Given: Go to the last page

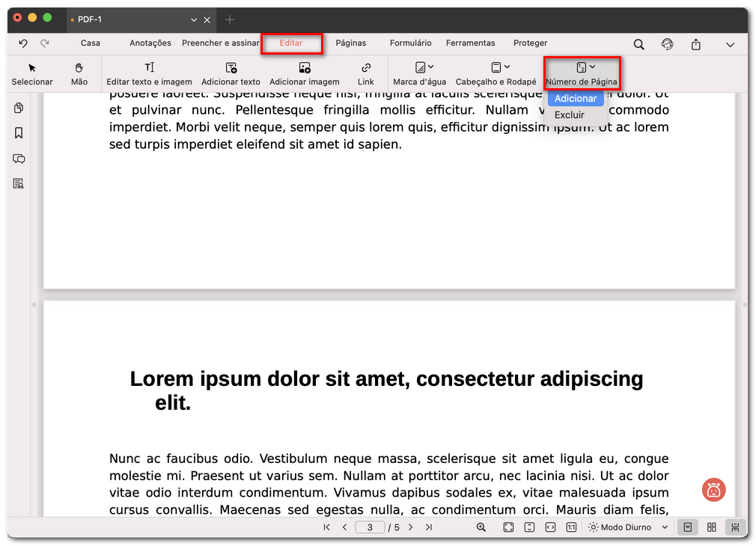Looking at the screenshot, I should (x=429, y=527).
